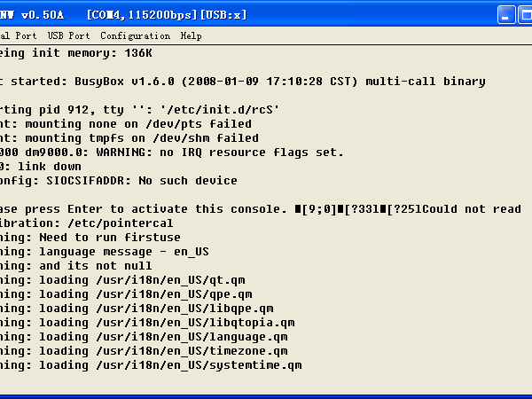Open the Help menu
The height and width of the screenshot is (399, 532).
tap(191, 36)
